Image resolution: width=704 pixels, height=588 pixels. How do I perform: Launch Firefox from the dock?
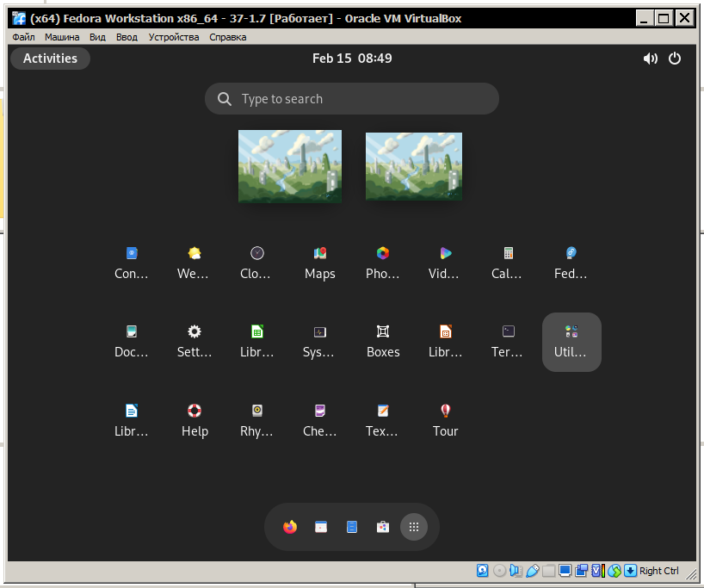pyautogui.click(x=290, y=527)
